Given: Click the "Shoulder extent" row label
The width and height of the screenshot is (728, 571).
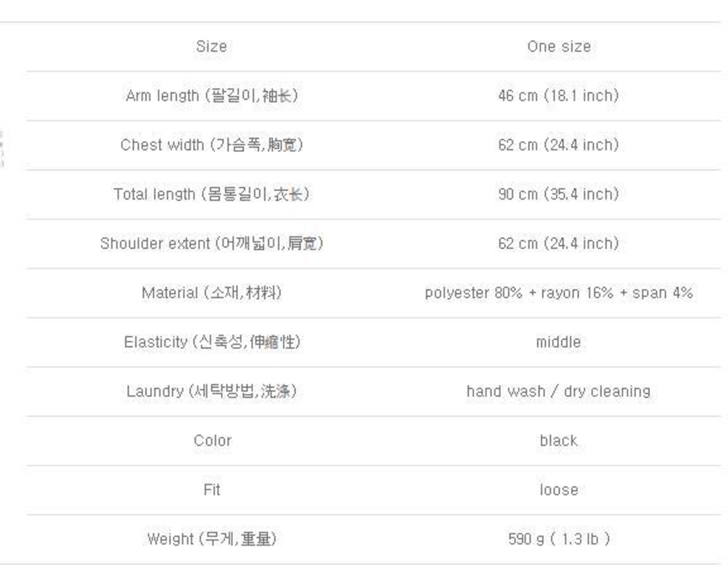Looking at the screenshot, I should (x=212, y=243).
